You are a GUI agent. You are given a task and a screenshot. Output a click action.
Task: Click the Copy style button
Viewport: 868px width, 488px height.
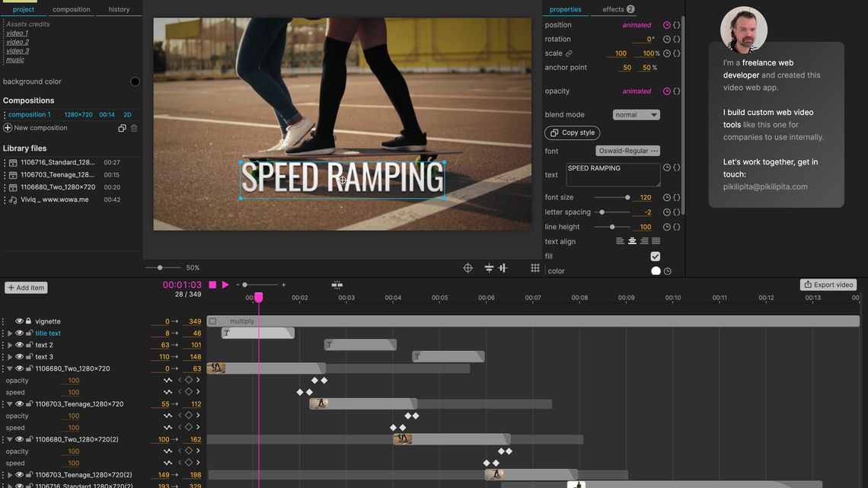tap(573, 132)
